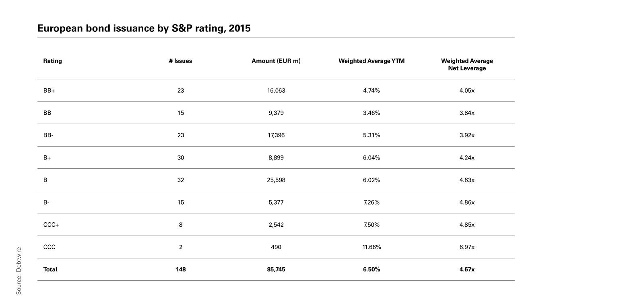This screenshot has width=644, height=302.
Task: Click the Rating column header
Action: pyautogui.click(x=52, y=61)
